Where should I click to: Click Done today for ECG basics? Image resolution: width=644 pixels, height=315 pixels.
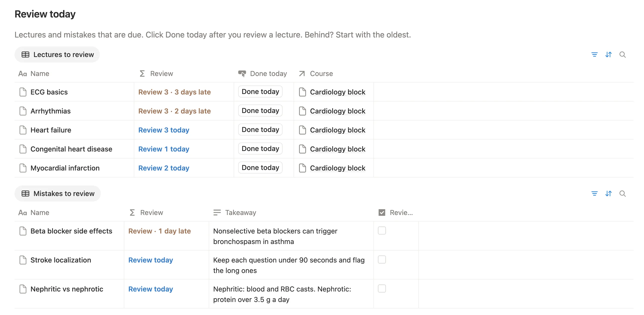(x=260, y=92)
